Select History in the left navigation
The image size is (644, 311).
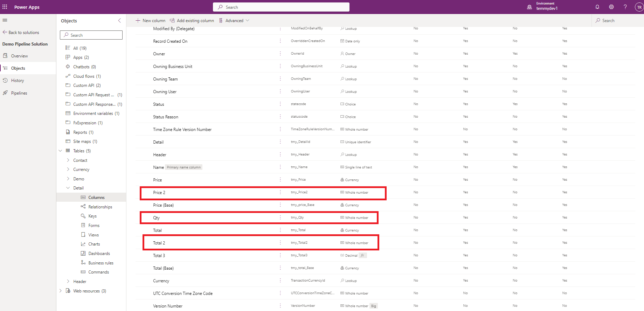click(x=28, y=81)
